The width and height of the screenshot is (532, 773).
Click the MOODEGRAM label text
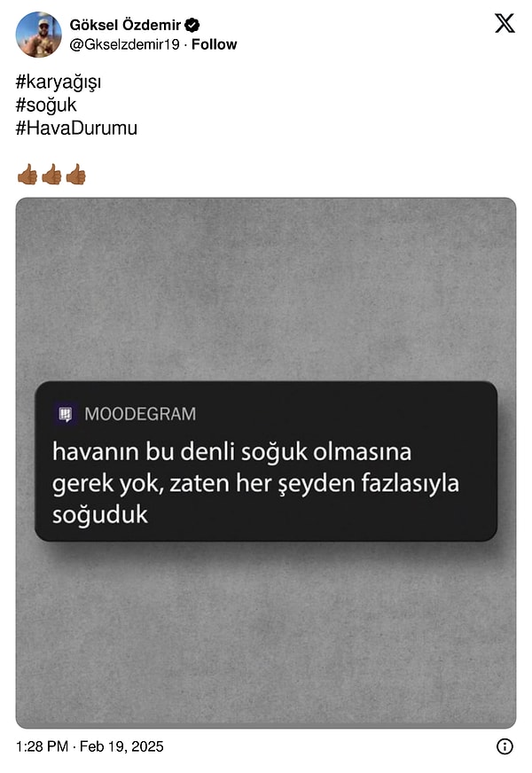(140, 414)
